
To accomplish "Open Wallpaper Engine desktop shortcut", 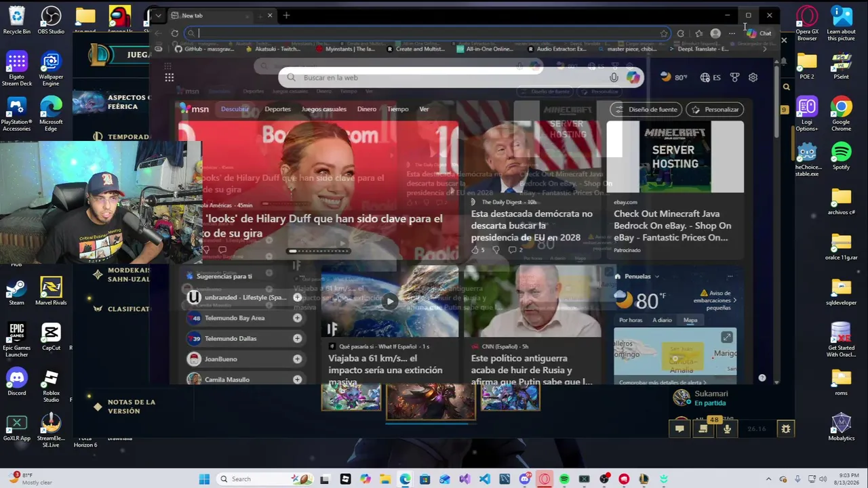I will click(x=51, y=70).
